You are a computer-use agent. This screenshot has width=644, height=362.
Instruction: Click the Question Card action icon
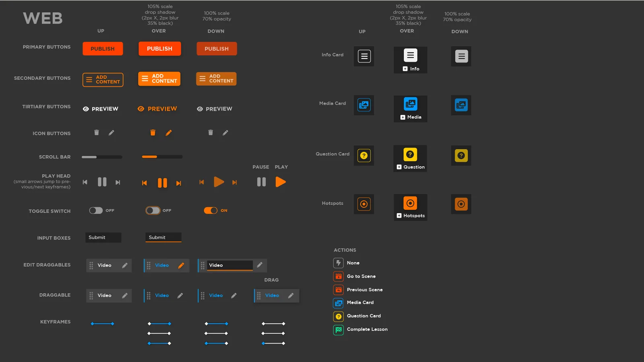click(x=339, y=317)
